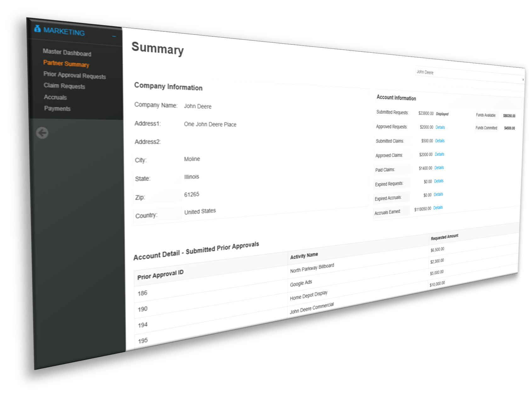This screenshot has width=532, height=399.
Task: Click the zip value 61265
Action: (x=192, y=194)
